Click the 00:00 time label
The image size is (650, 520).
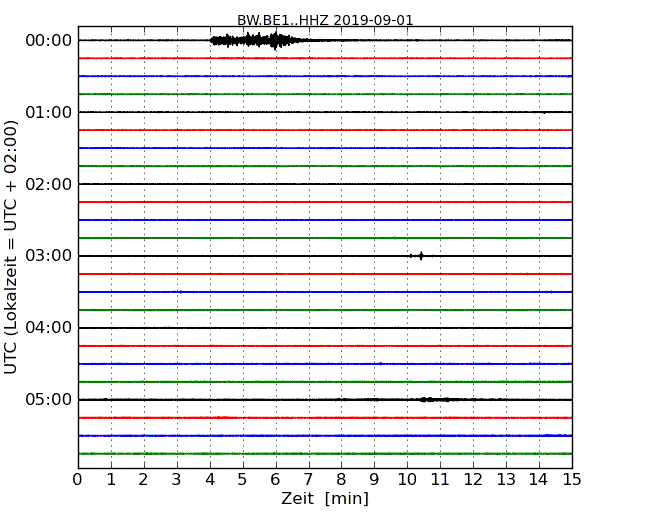[x=49, y=41]
